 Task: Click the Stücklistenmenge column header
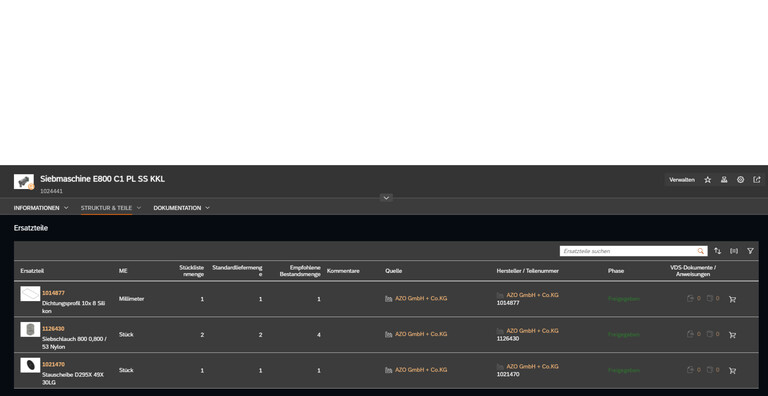pyautogui.click(x=192, y=271)
